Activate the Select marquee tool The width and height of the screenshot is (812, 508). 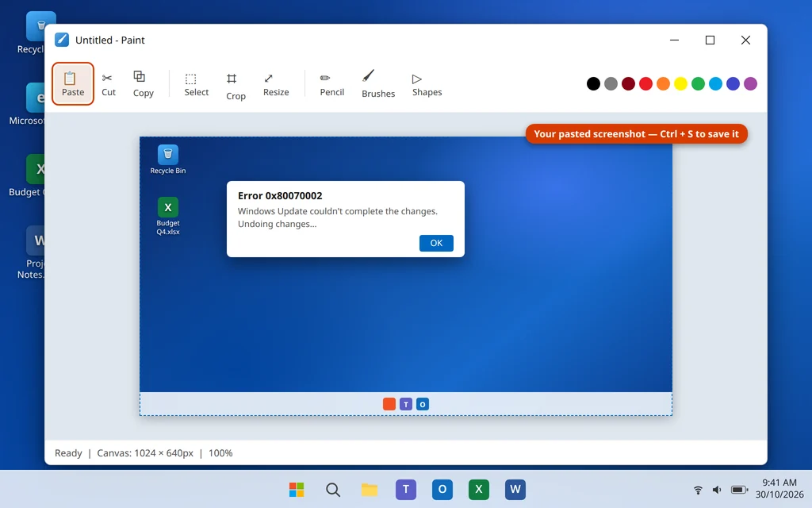point(197,84)
